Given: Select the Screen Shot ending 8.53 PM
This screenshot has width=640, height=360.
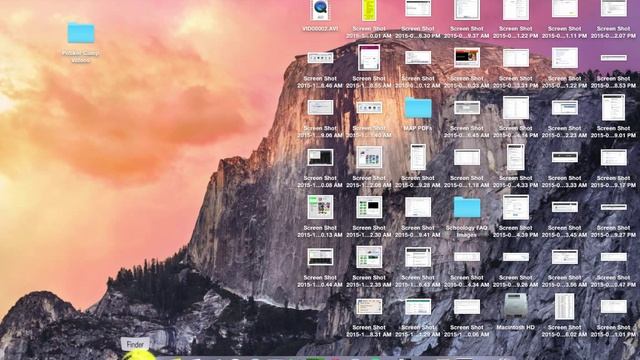Looking at the screenshot, I should [x=614, y=58].
